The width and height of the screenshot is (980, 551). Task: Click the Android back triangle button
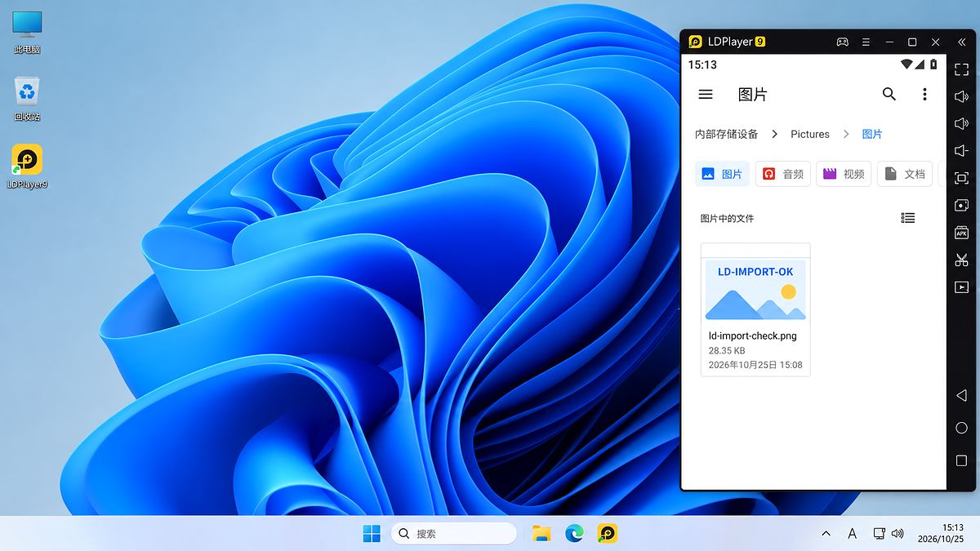point(961,395)
